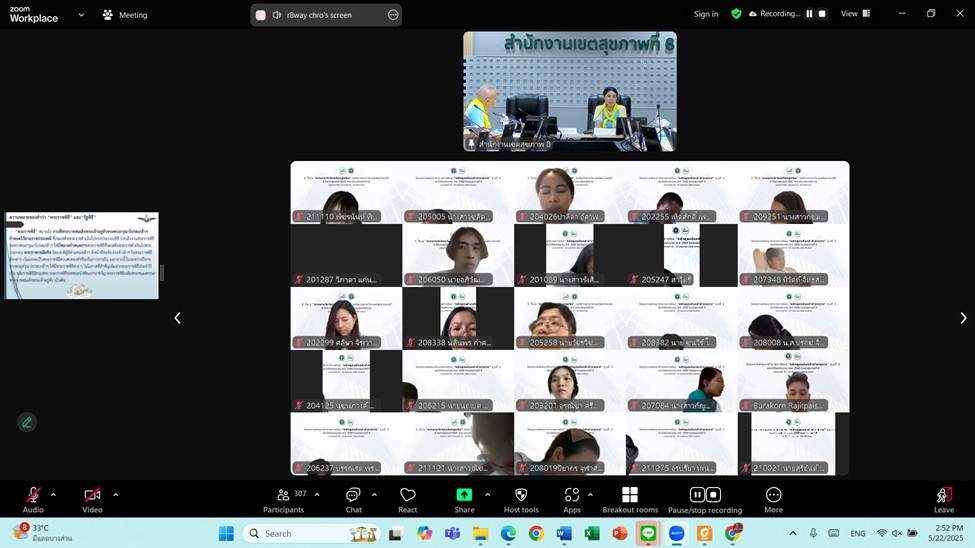The image size is (975, 548).
Task: Expand the audio settings arrow next to Audio
Action: click(x=53, y=494)
